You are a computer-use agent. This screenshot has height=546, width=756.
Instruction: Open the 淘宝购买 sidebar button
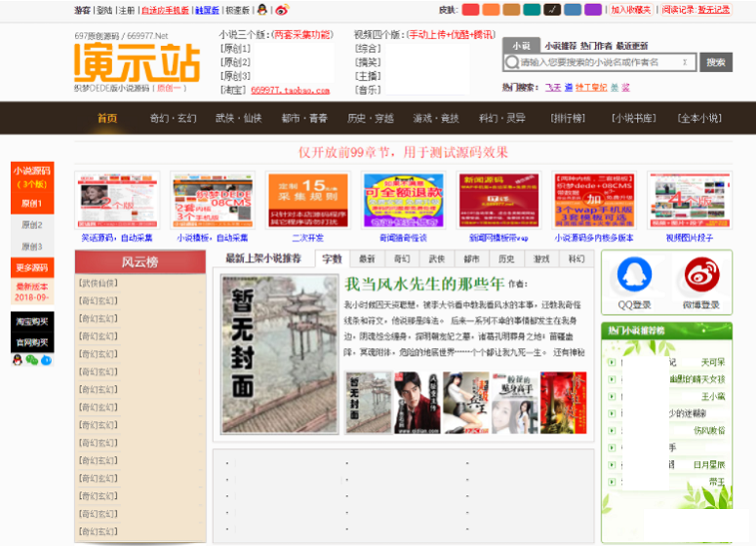[31, 321]
